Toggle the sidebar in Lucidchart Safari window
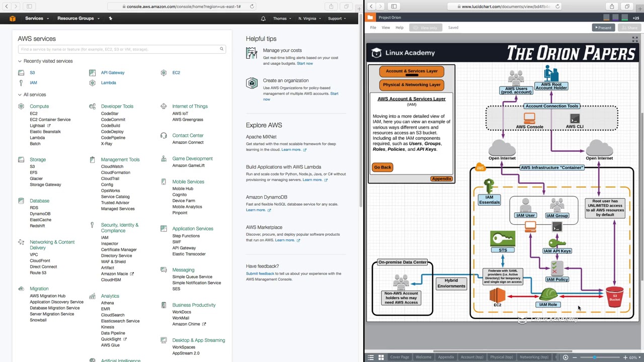This screenshot has height=362, width=644. pyautogui.click(x=394, y=7)
